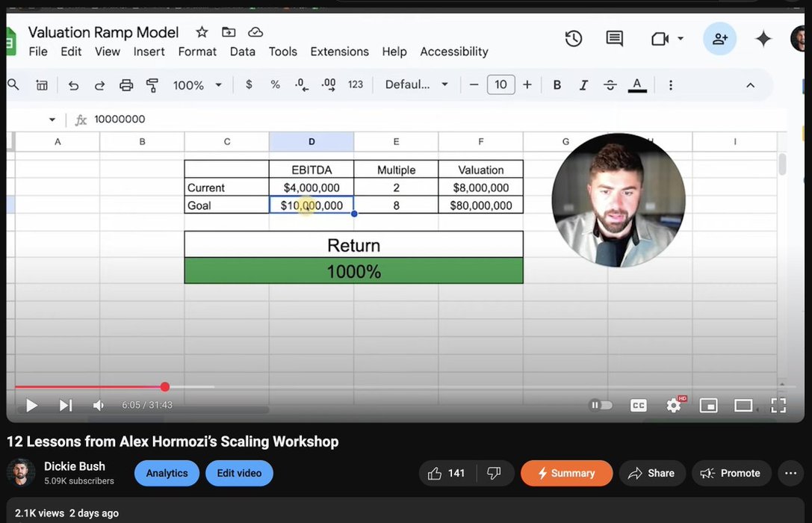Open the Format menu
The height and width of the screenshot is (523, 812).
[197, 52]
